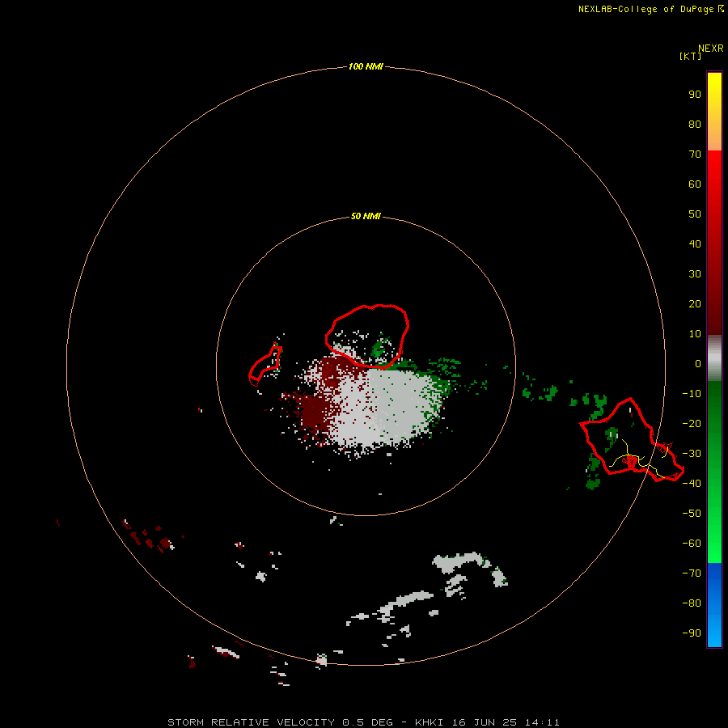Click the -60 knot scale label
The width and height of the screenshot is (728, 728).
pos(692,544)
